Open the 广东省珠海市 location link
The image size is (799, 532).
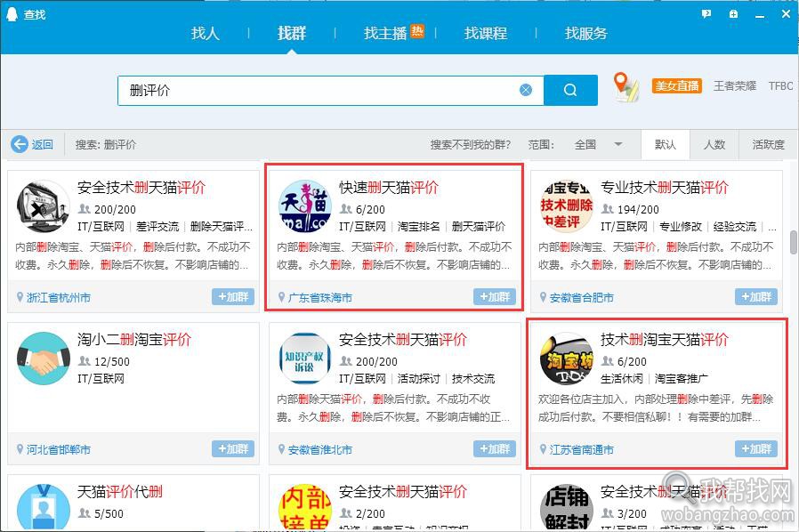320,298
